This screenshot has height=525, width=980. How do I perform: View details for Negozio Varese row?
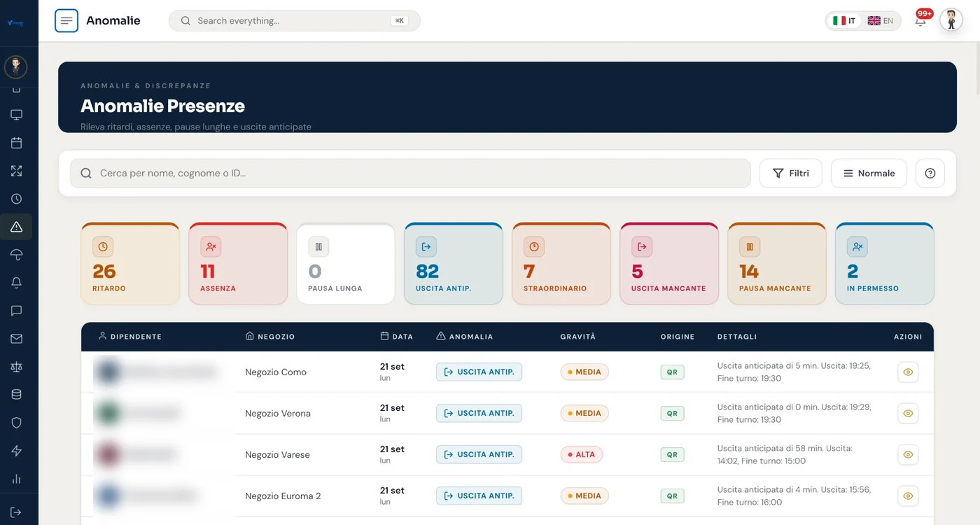tap(908, 455)
